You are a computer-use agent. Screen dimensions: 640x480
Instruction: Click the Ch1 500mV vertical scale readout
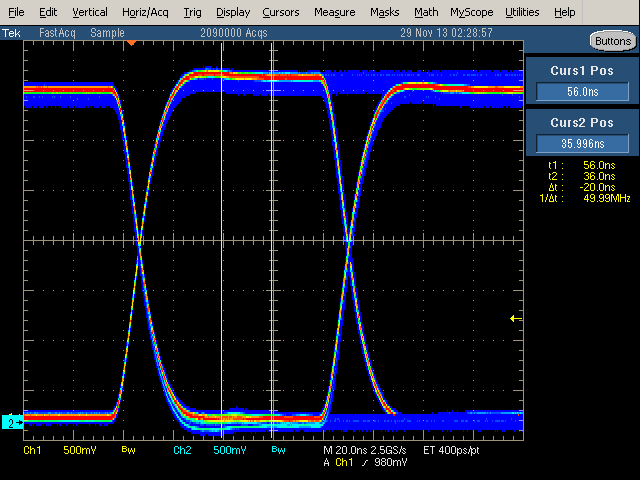pos(80,450)
